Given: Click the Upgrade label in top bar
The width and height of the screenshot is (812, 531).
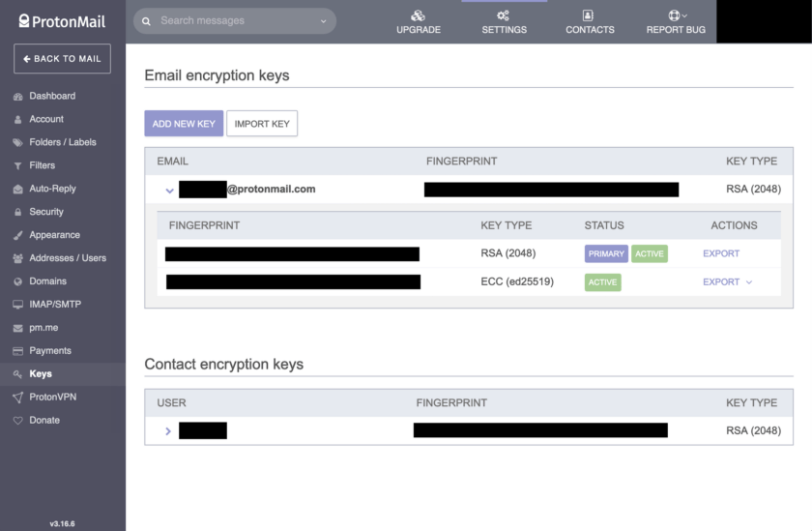Looking at the screenshot, I should pyautogui.click(x=419, y=30).
